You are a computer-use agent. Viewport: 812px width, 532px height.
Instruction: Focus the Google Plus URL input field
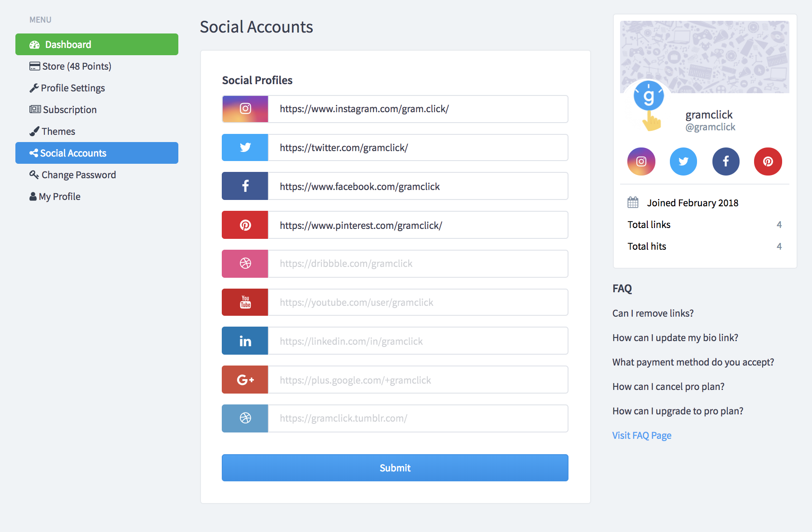tap(418, 380)
